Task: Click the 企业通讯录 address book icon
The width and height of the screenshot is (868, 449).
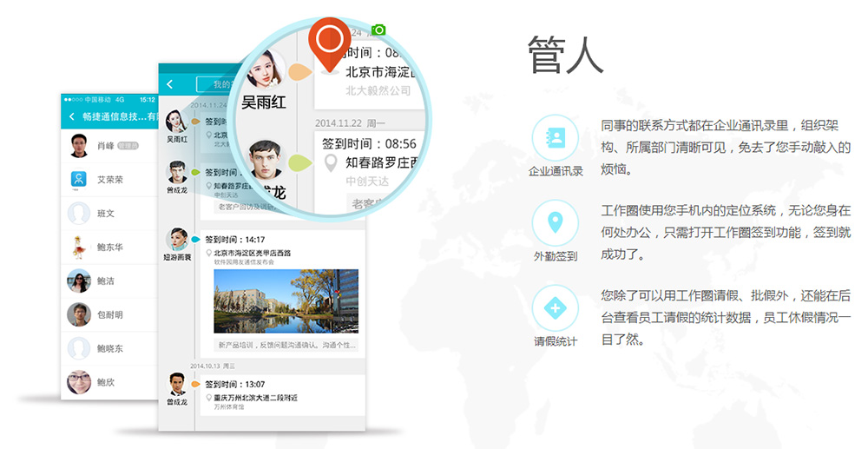Action: coord(555,138)
